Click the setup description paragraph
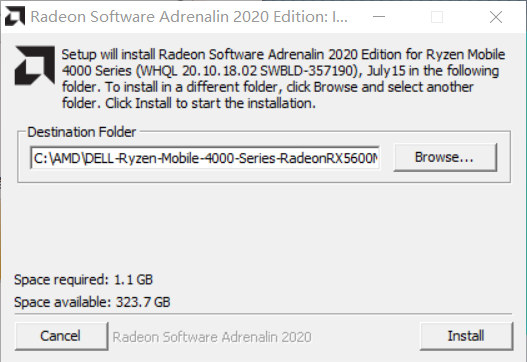 tap(283, 79)
